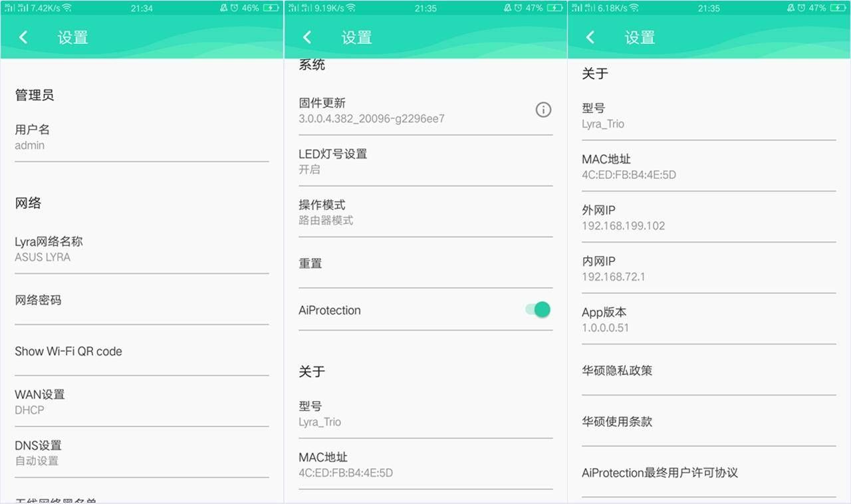The height and width of the screenshot is (504, 851).
Task: Edit Lyra网络名称 ASUS LYRA
Action: pyautogui.click(x=142, y=249)
